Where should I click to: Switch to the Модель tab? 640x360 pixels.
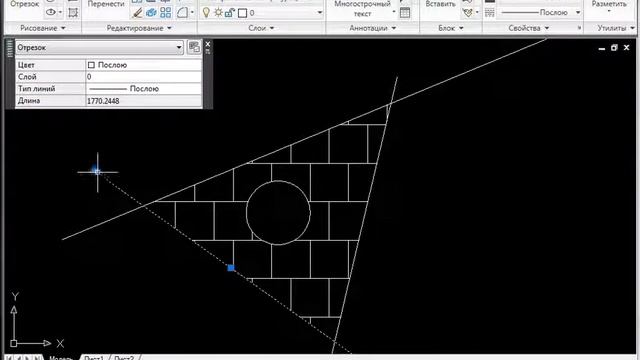click(61, 357)
